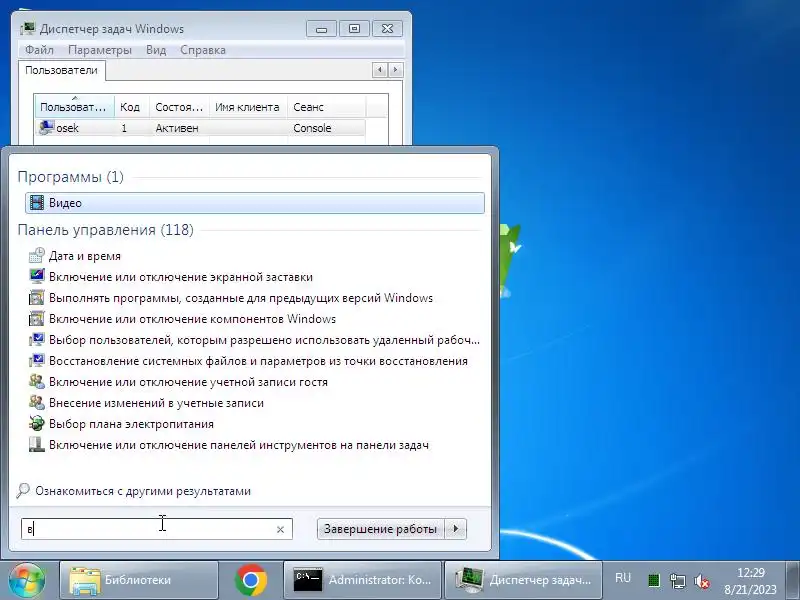Open Восстановление системных файлов result
This screenshot has height=600, width=800.
click(248, 361)
